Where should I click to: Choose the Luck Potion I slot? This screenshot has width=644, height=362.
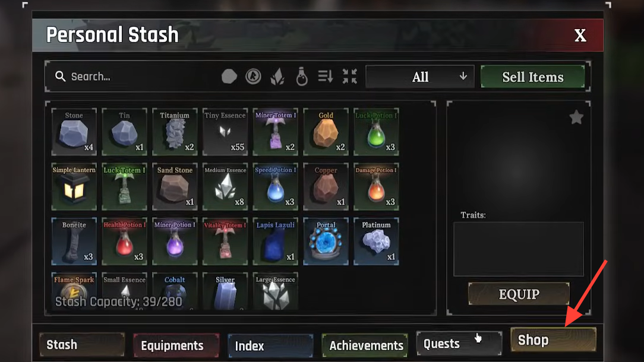(x=376, y=132)
